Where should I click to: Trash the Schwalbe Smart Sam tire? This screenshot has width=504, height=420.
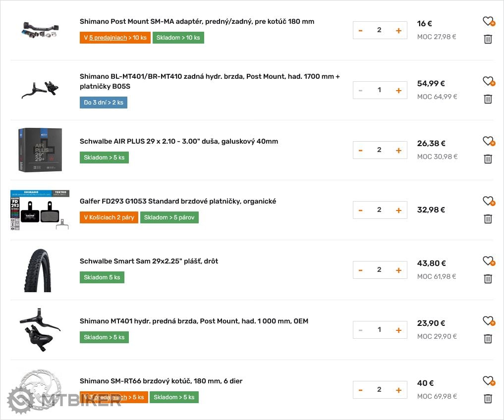[x=488, y=279]
